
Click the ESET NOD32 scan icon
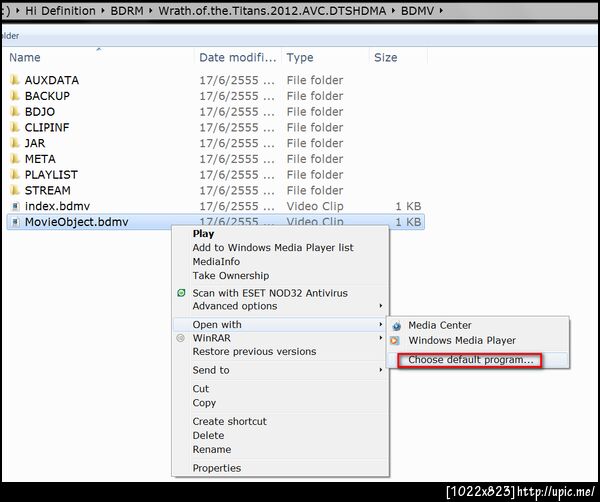pos(181,293)
